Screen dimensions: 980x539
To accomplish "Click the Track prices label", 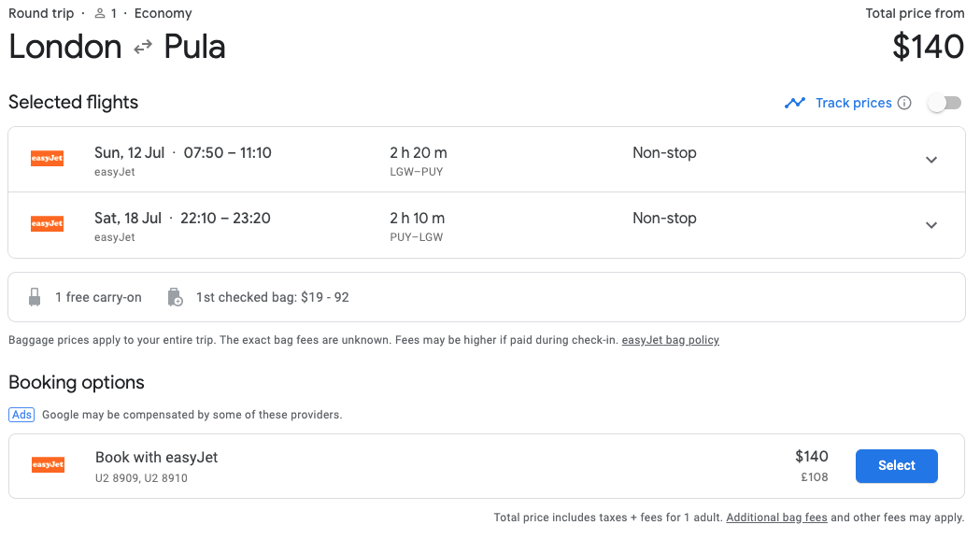I will click(853, 103).
